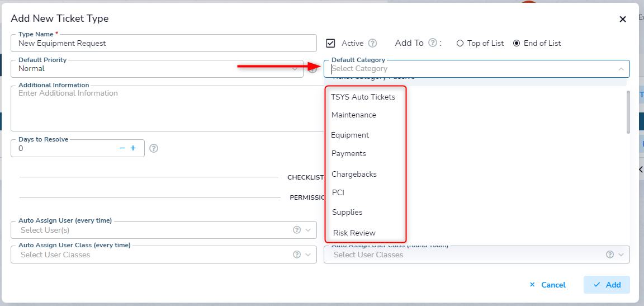Increase Days to Resolve with plus

tap(133, 148)
